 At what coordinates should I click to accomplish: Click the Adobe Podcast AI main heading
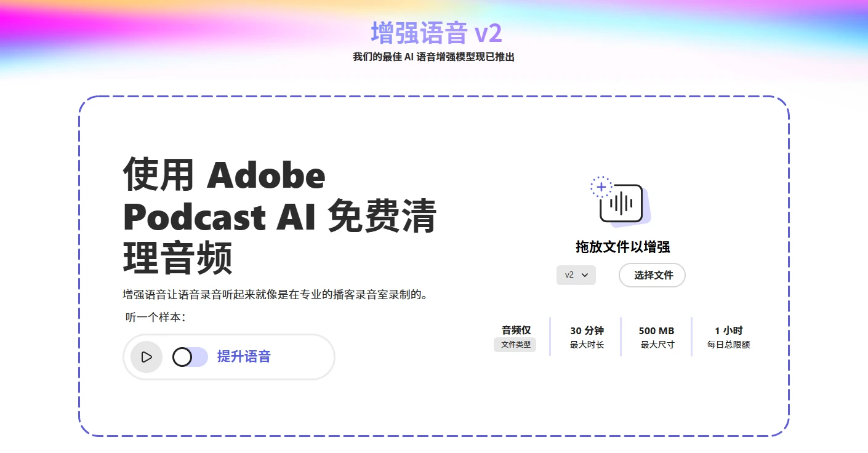click(x=279, y=215)
